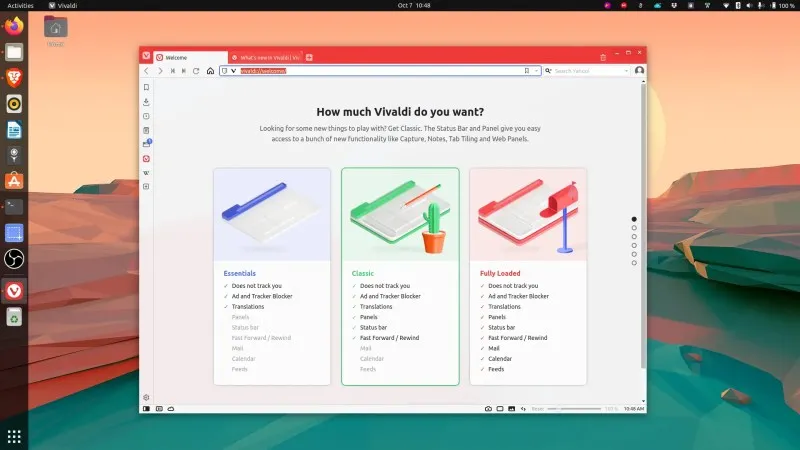Open a new tab with plus button
This screenshot has width=800, height=450.
pos(309,58)
